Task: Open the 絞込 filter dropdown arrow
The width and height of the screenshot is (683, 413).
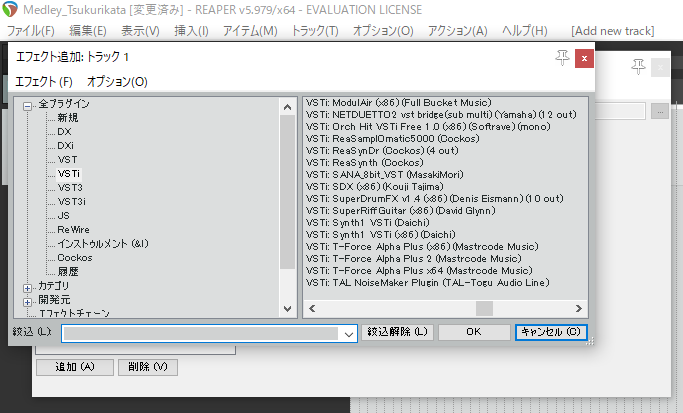Action: coord(348,334)
